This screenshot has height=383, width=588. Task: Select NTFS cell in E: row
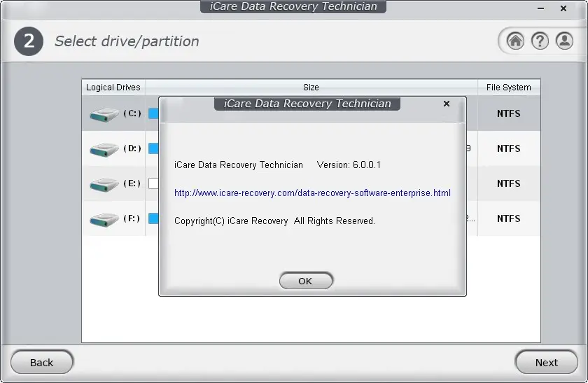[508, 183]
